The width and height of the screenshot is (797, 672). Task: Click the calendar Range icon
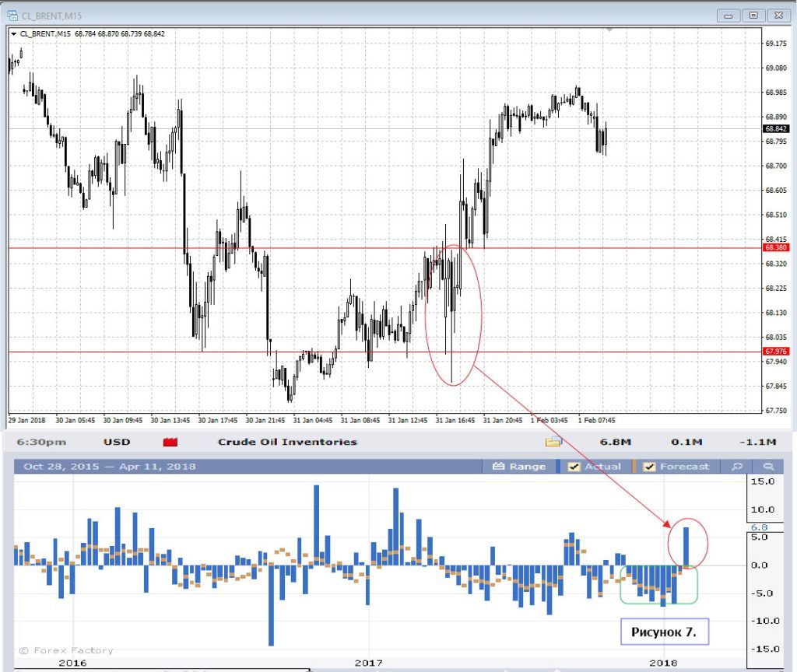(500, 467)
